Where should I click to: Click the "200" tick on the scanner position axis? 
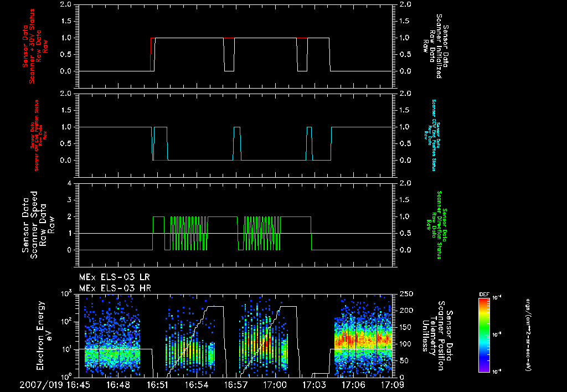pos(407,311)
